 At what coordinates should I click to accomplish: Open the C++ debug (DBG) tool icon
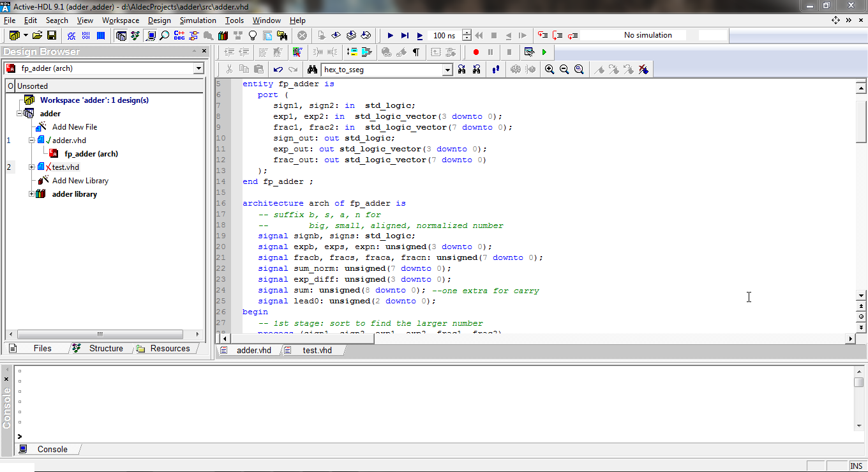click(x=179, y=35)
